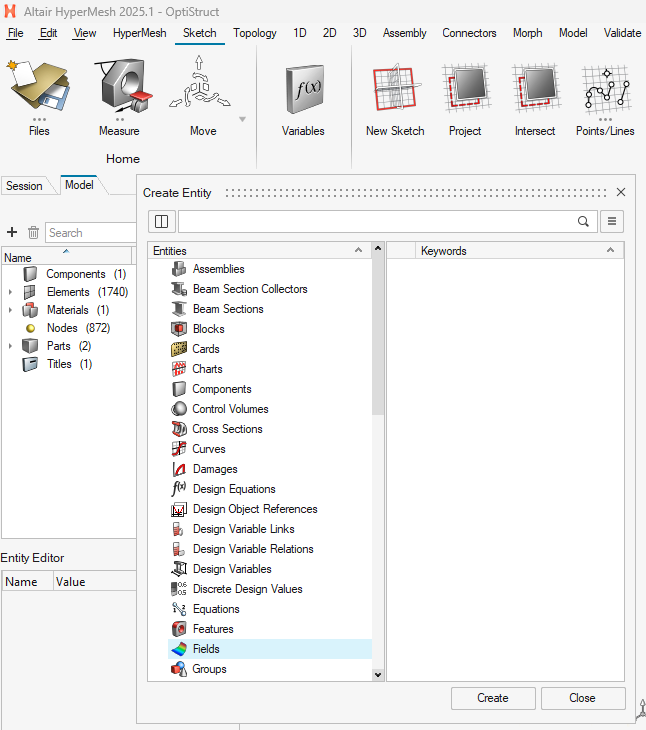Choose Groups entity
646x730 pixels.
coord(209,669)
